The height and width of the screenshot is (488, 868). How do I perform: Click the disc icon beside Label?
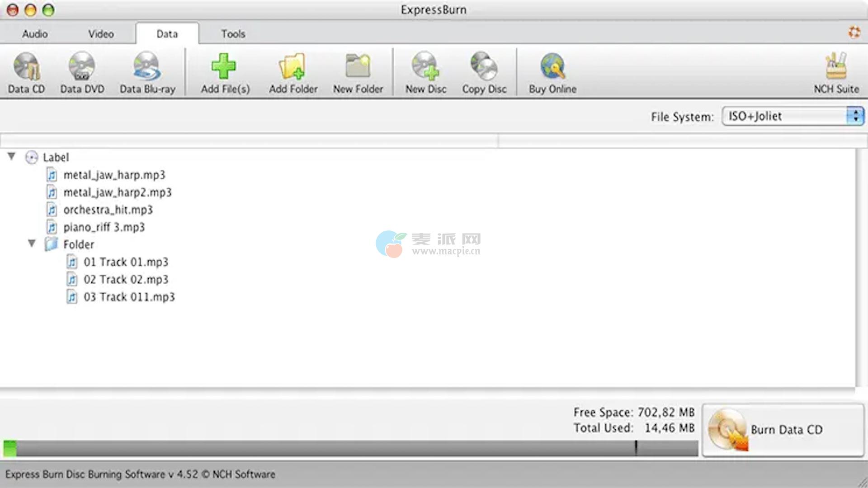point(32,157)
